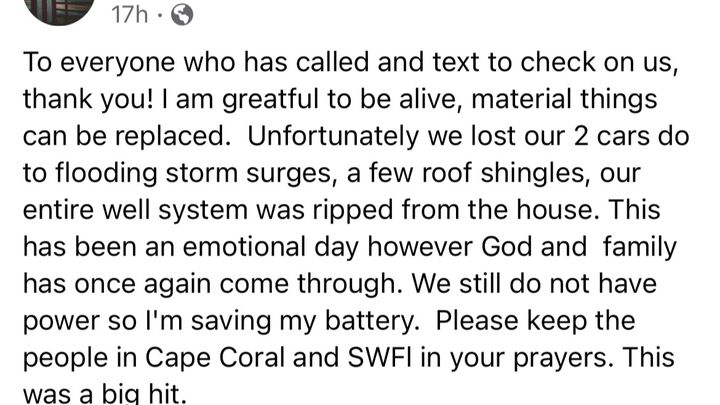720x405 pixels.
Task: Click 'material things' in the post
Action: pos(564,100)
